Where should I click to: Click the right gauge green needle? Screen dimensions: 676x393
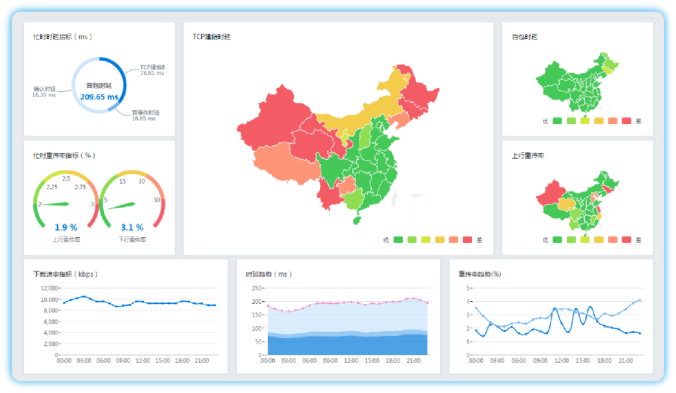pyautogui.click(x=122, y=206)
